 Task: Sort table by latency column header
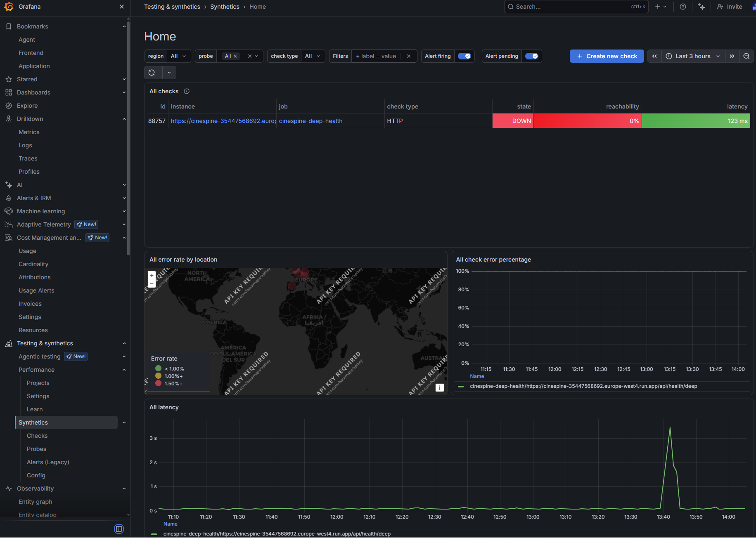coord(737,106)
